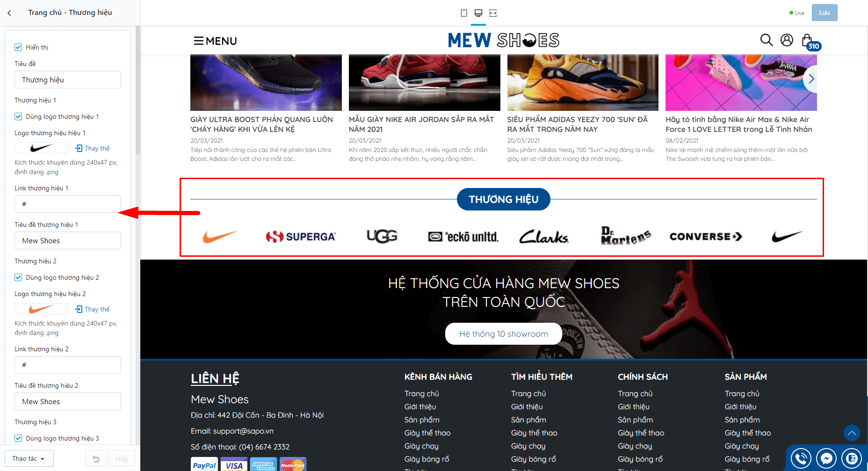Expand the Thao tác dropdown
This screenshot has width=868, height=471.
click(29, 459)
